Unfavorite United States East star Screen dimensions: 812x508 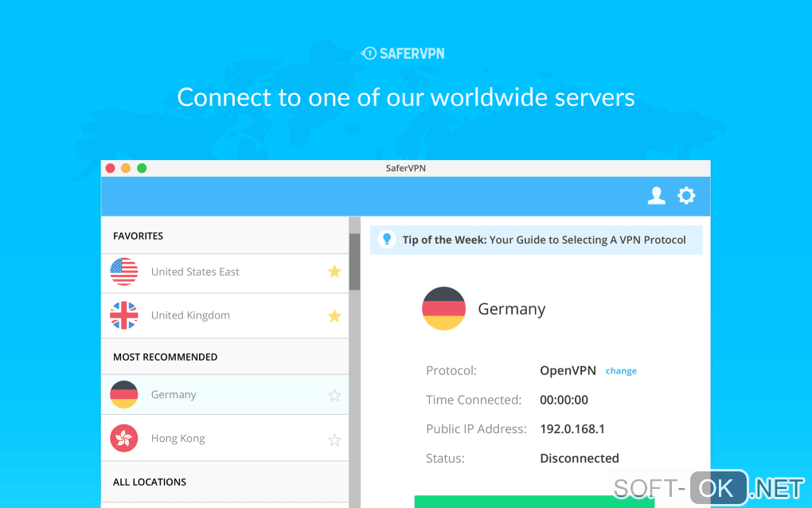point(334,272)
